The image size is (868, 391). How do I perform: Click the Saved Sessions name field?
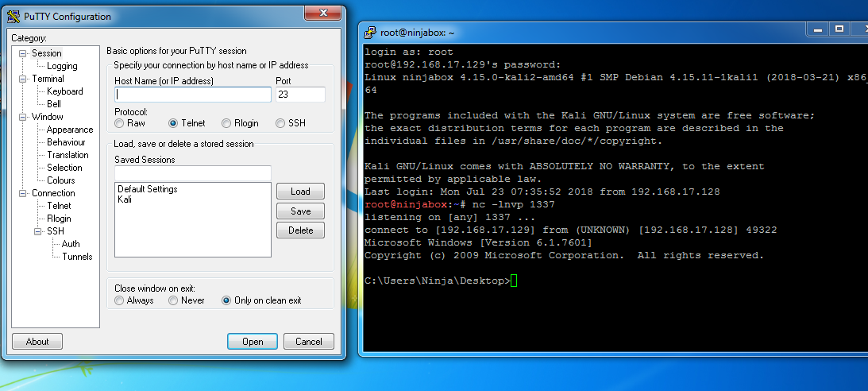(193, 172)
